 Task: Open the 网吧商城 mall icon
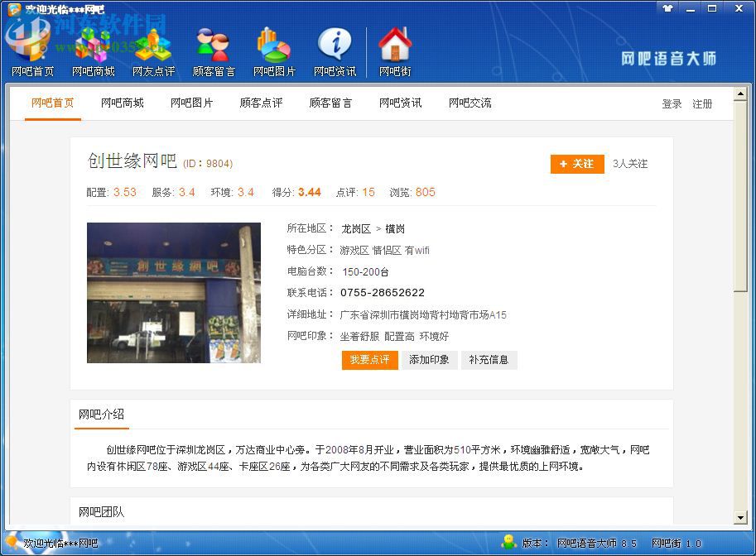point(91,46)
